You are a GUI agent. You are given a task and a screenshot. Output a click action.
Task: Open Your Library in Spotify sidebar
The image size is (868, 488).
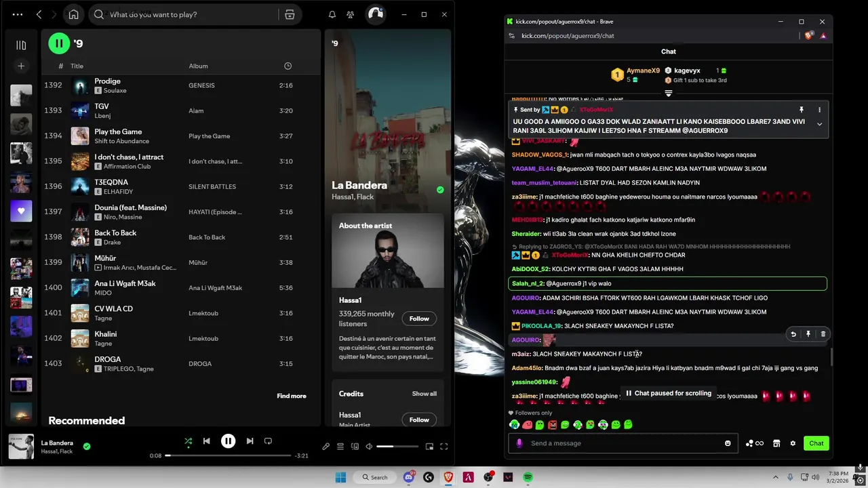tap(21, 45)
